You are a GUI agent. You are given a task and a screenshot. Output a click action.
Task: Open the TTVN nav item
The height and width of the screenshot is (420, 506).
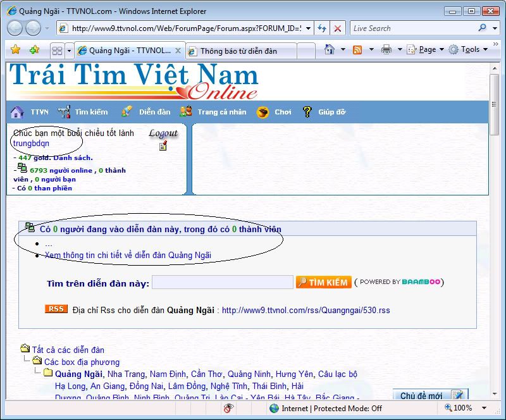pyautogui.click(x=40, y=112)
